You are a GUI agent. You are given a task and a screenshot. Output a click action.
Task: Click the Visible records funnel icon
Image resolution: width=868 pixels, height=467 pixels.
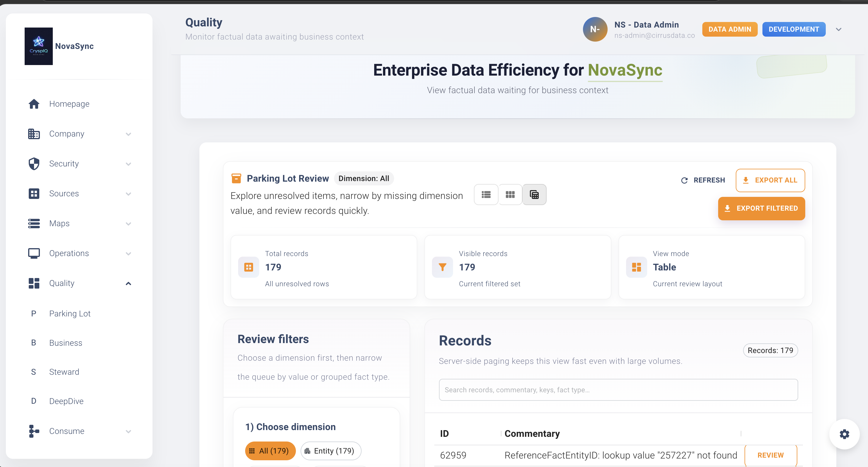click(443, 267)
